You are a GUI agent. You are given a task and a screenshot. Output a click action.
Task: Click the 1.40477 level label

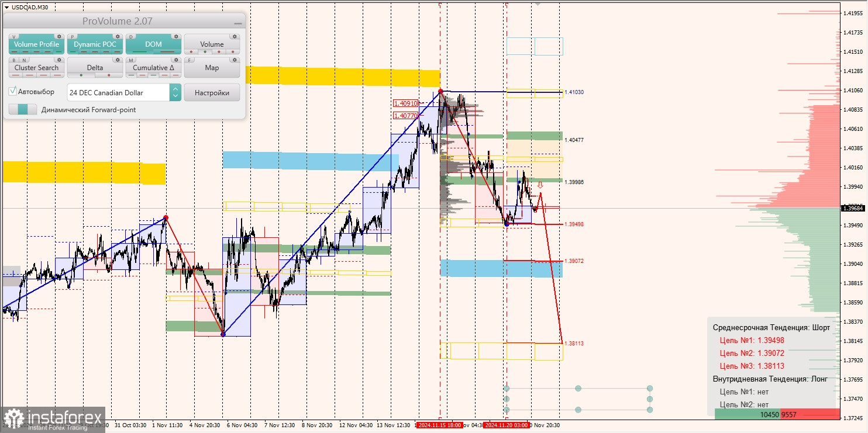[x=574, y=140]
